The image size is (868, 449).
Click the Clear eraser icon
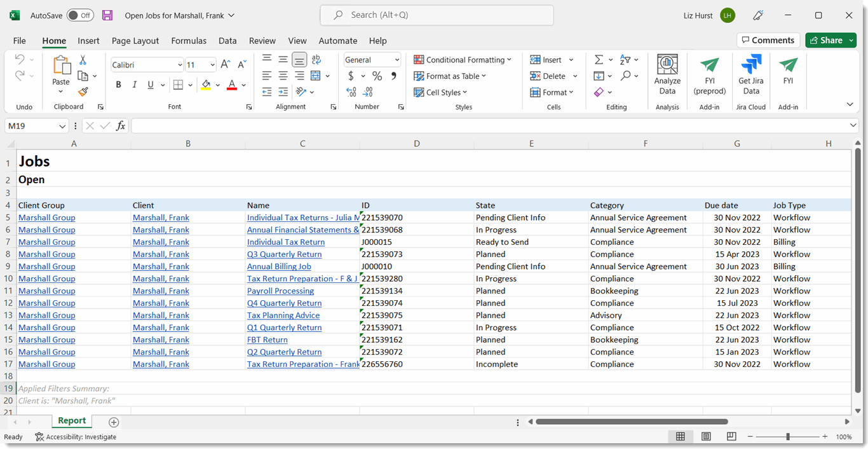pyautogui.click(x=599, y=92)
